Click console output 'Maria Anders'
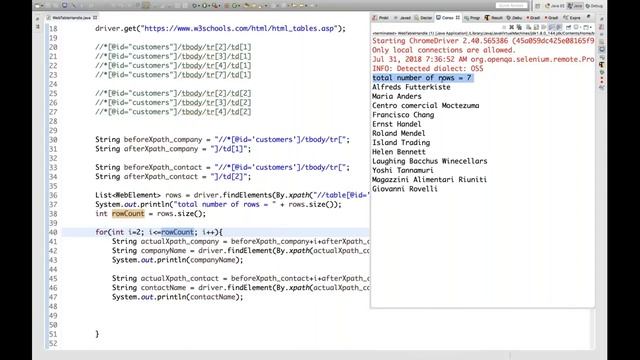The width and height of the screenshot is (640, 360). [x=396, y=96]
